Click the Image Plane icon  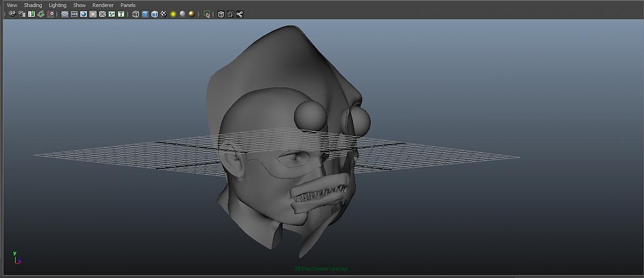41,14
